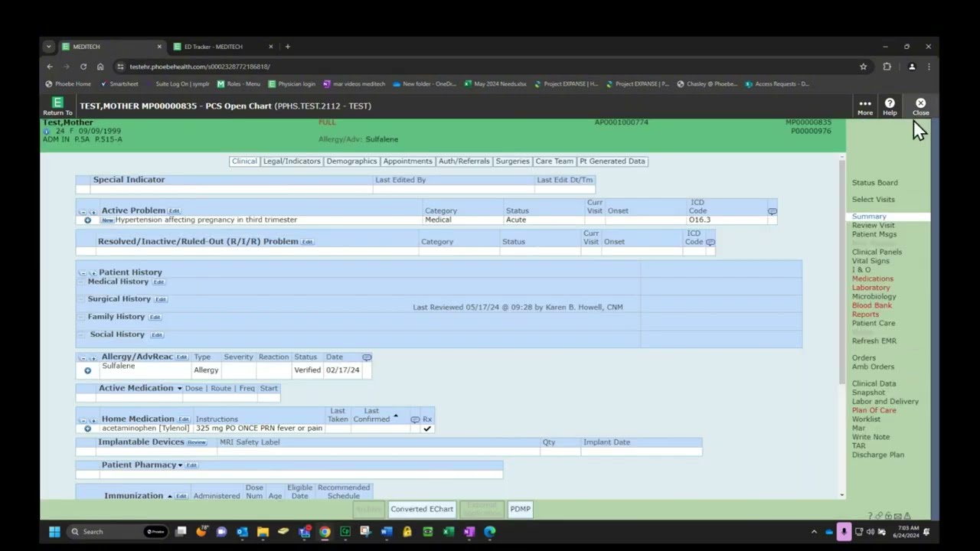980x551 pixels.
Task: Edit the Allergy/AdvReac list
Action: tap(181, 357)
